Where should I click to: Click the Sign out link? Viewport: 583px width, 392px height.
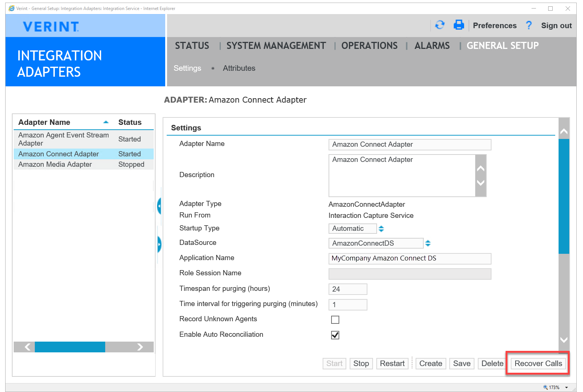pos(556,25)
